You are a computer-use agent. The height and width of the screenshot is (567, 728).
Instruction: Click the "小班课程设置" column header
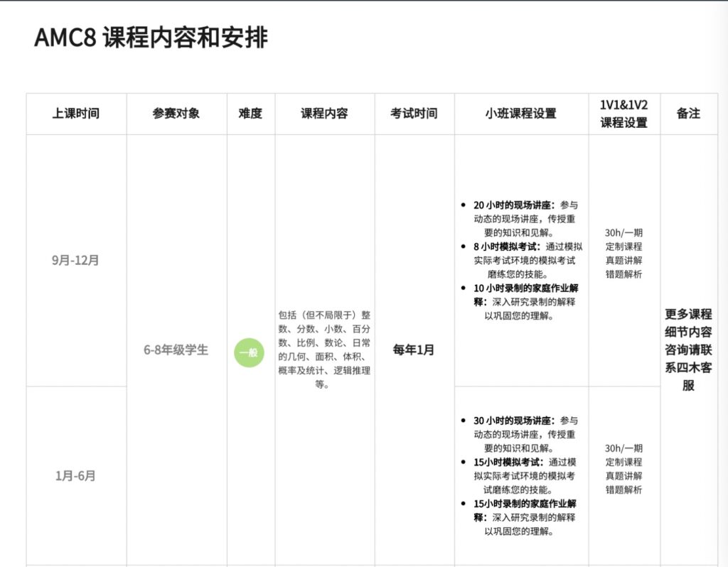[x=520, y=114]
